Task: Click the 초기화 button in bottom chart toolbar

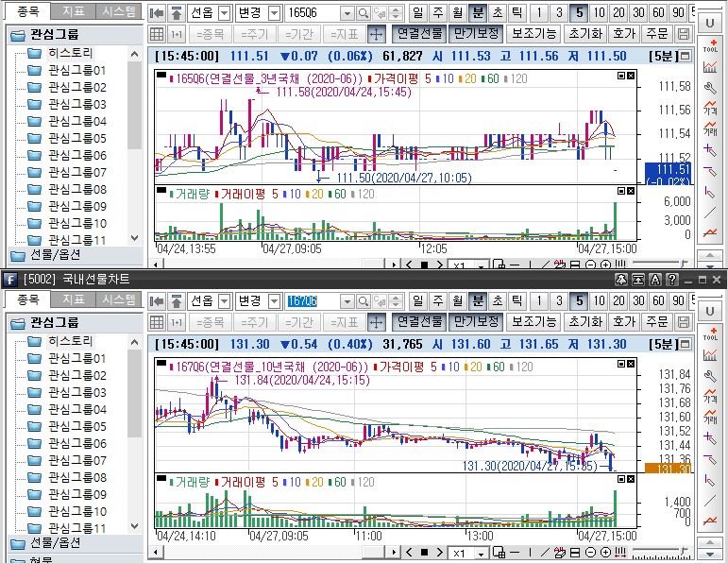Action: click(585, 322)
